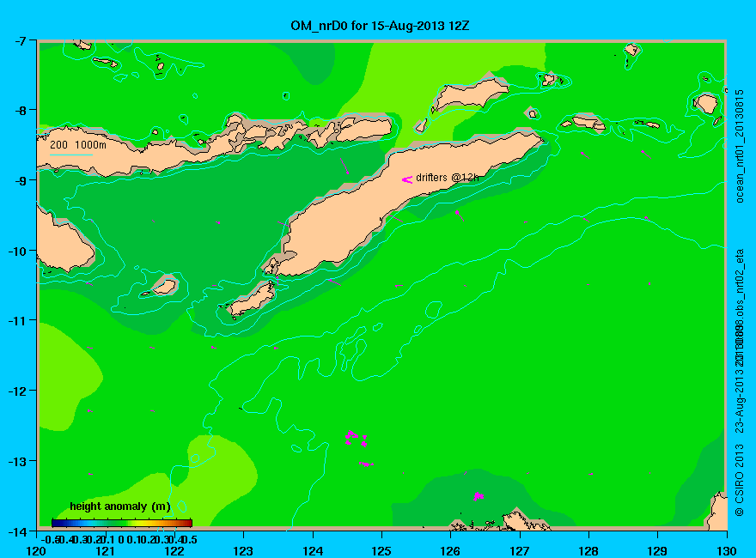
Task: Click the height anomaly color scale bar
Action: 122,523
